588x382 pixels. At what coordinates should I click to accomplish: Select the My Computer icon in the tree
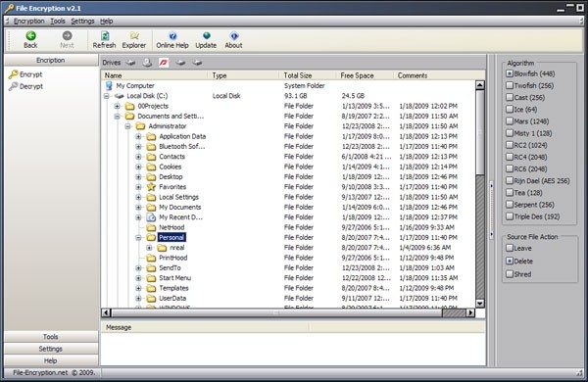pos(109,86)
